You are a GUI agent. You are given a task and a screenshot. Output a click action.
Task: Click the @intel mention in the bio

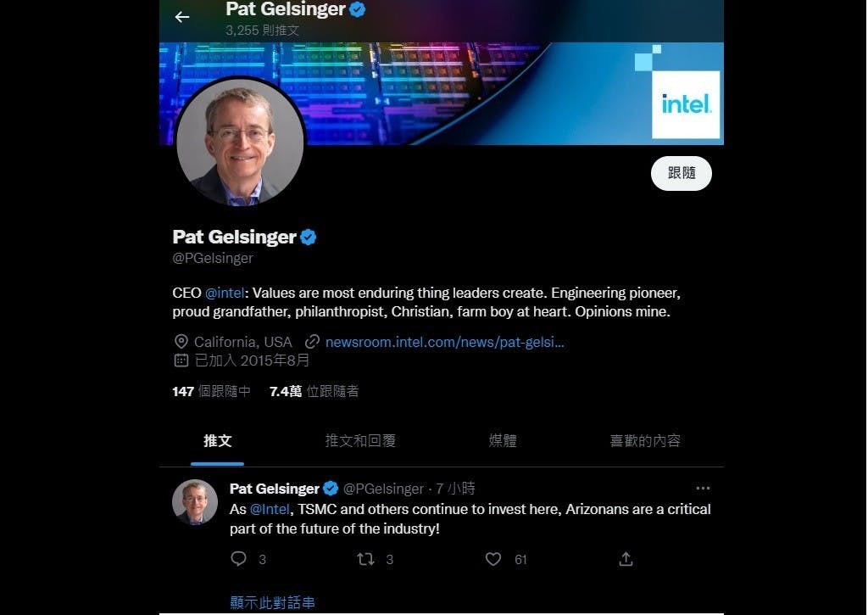(x=225, y=293)
